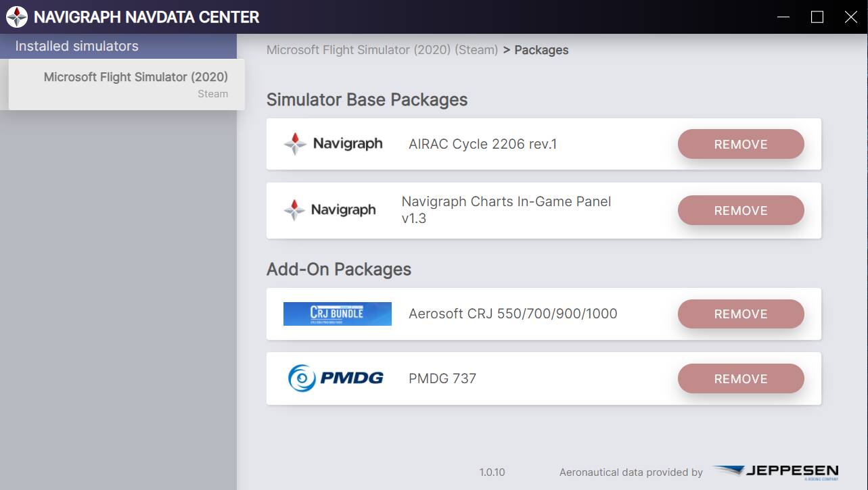The width and height of the screenshot is (868, 490).
Task: Remove Navigraph Charts In-Game Panel package
Action: (x=741, y=210)
